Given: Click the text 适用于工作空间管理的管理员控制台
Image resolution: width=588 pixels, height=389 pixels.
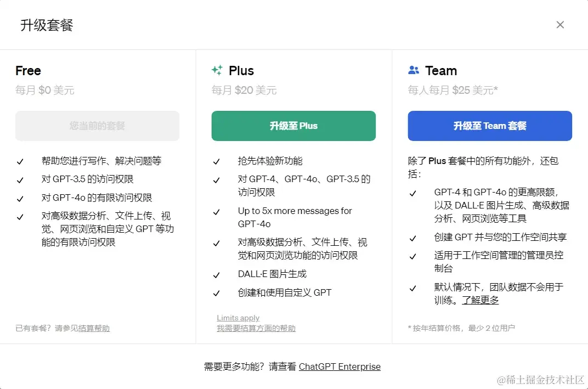Looking at the screenshot, I should pos(499,262).
